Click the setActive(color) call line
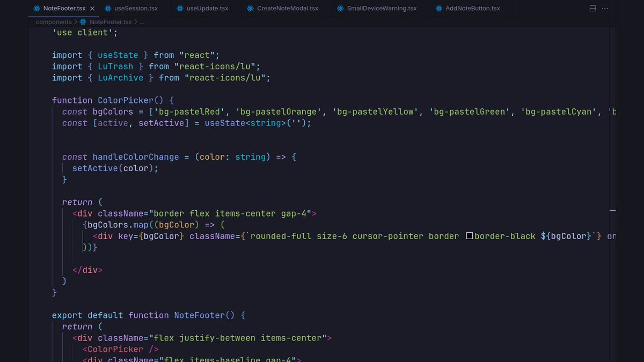This screenshot has width=644, height=362. click(115, 168)
